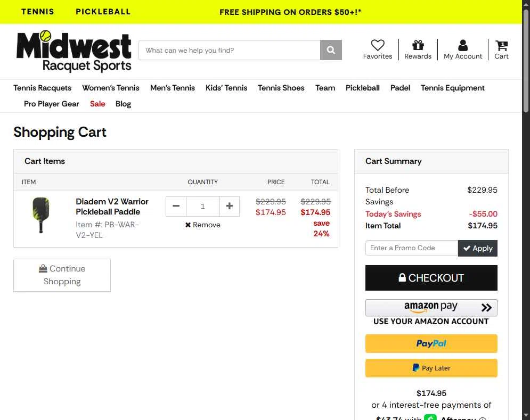Open Tennis Racquets menu

click(x=42, y=88)
